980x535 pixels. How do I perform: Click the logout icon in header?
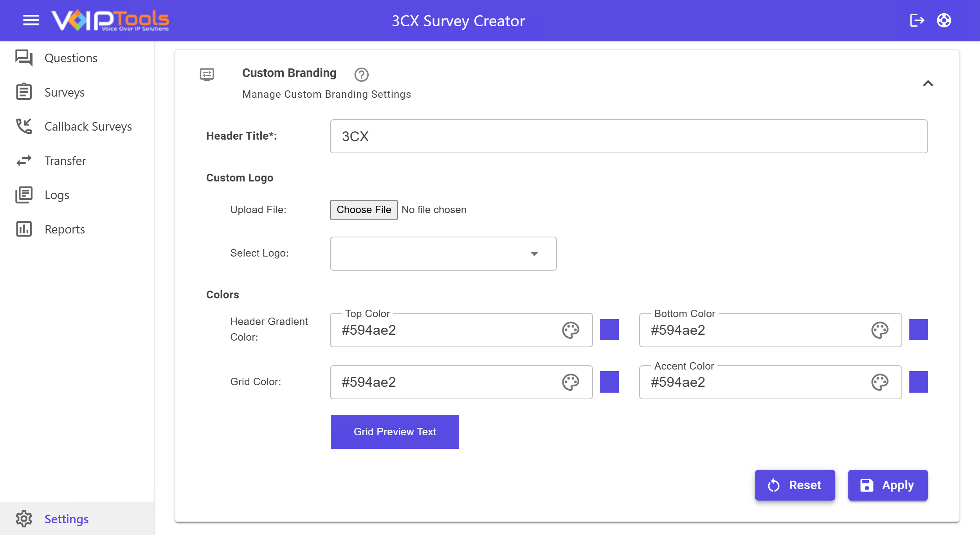coord(917,20)
